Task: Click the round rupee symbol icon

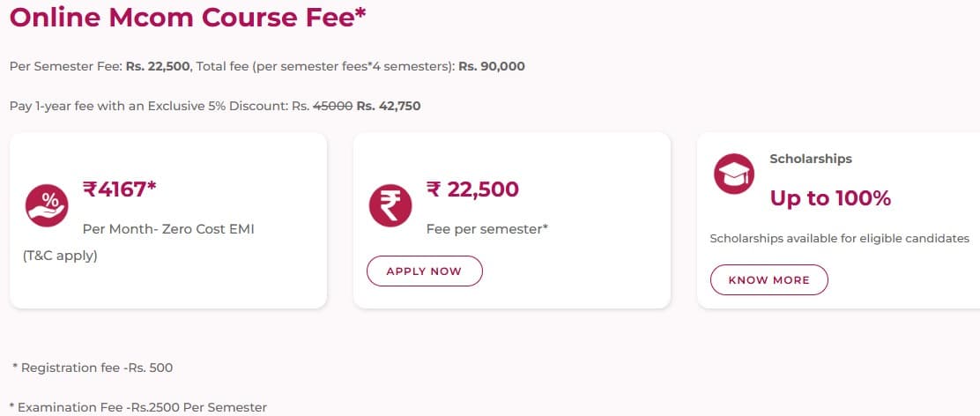Action: pos(390,204)
